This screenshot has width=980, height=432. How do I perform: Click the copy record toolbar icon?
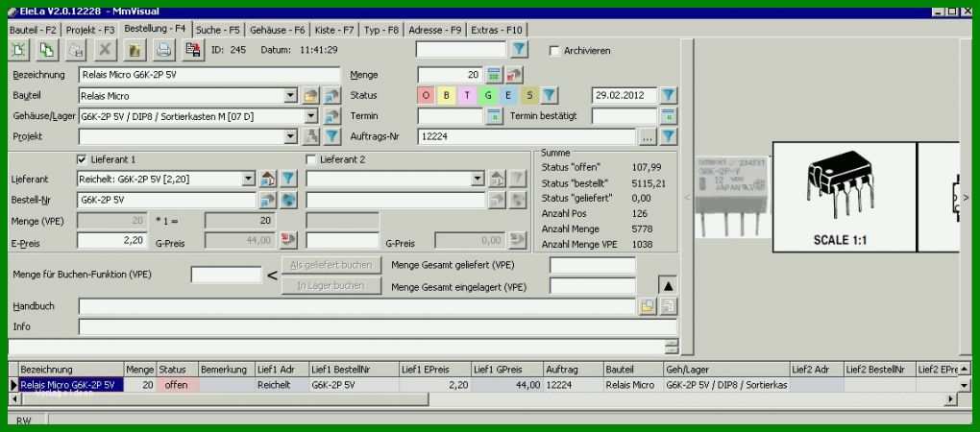[x=47, y=50]
